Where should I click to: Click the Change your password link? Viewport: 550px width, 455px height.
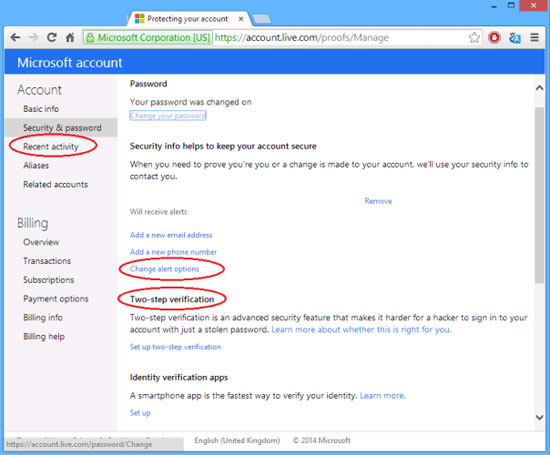tap(168, 115)
